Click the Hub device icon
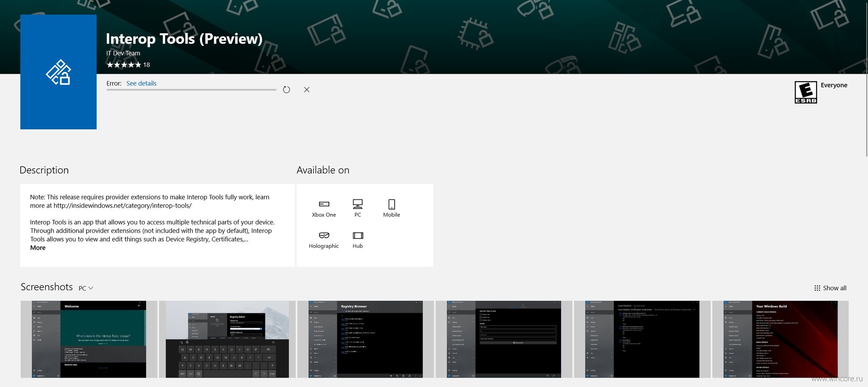This screenshot has height=387, width=868. (x=358, y=236)
